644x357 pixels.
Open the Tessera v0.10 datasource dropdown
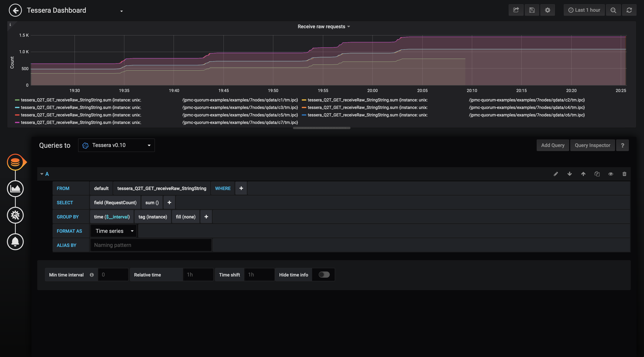(117, 145)
